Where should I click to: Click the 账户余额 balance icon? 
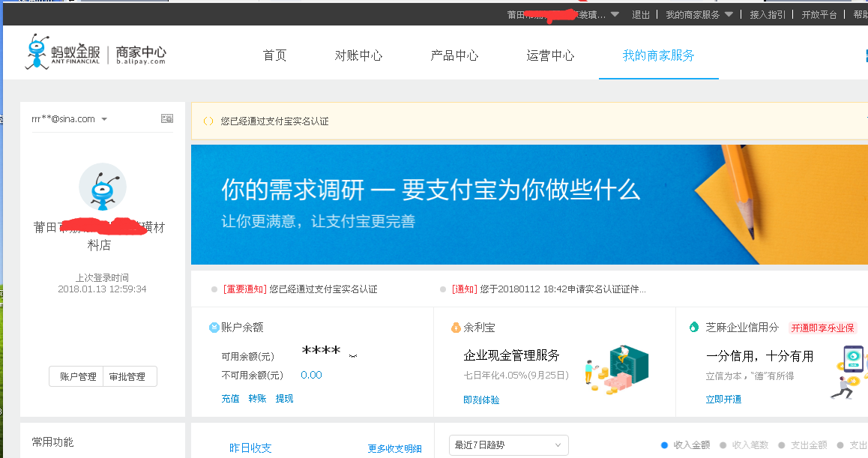[214, 328]
